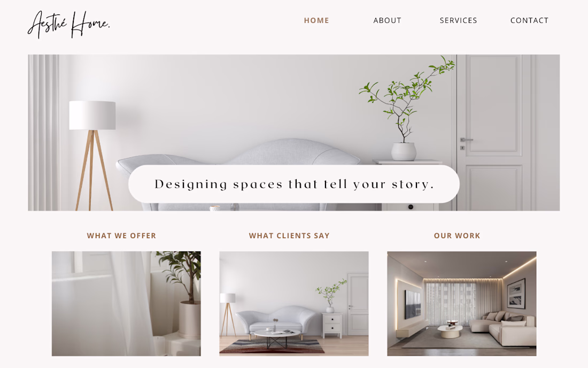Open the sofa and coffee table thumbnail
This screenshot has height=368, width=588.
pos(294,303)
